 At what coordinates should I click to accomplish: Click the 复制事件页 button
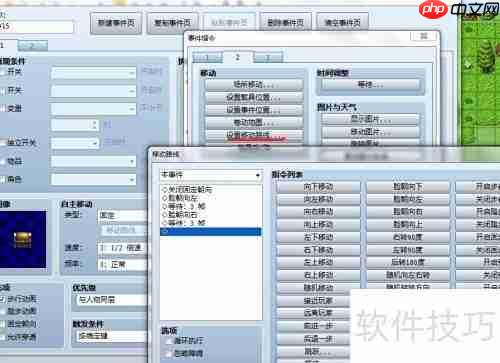click(x=173, y=23)
